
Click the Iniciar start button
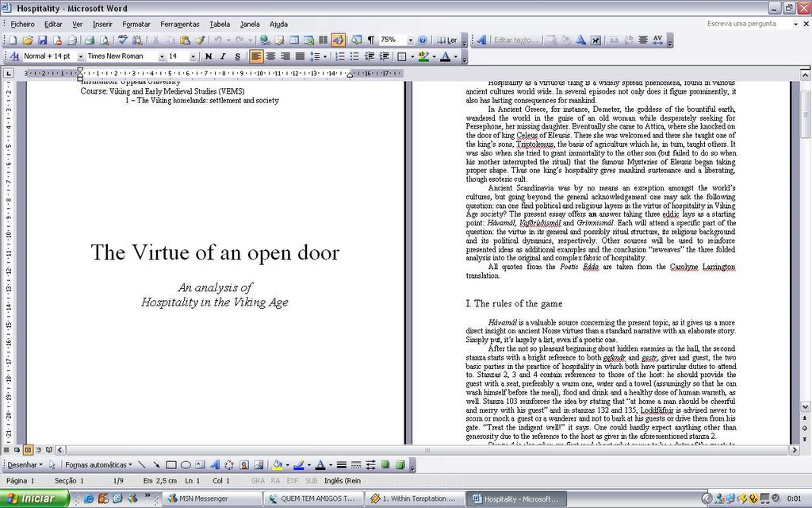pos(34,498)
